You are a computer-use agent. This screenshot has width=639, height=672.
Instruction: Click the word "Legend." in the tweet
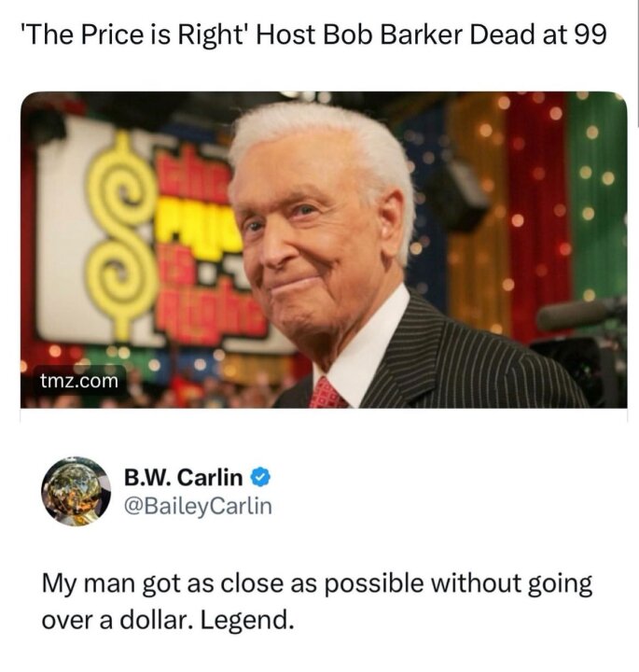click(247, 620)
